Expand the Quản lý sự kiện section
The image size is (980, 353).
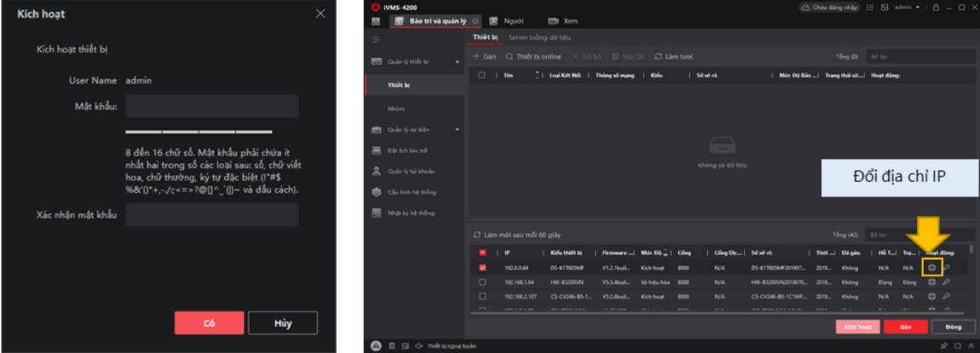click(458, 130)
